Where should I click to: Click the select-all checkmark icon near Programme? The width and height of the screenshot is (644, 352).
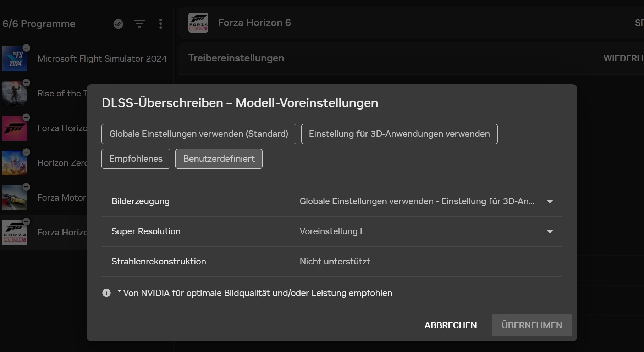click(118, 24)
